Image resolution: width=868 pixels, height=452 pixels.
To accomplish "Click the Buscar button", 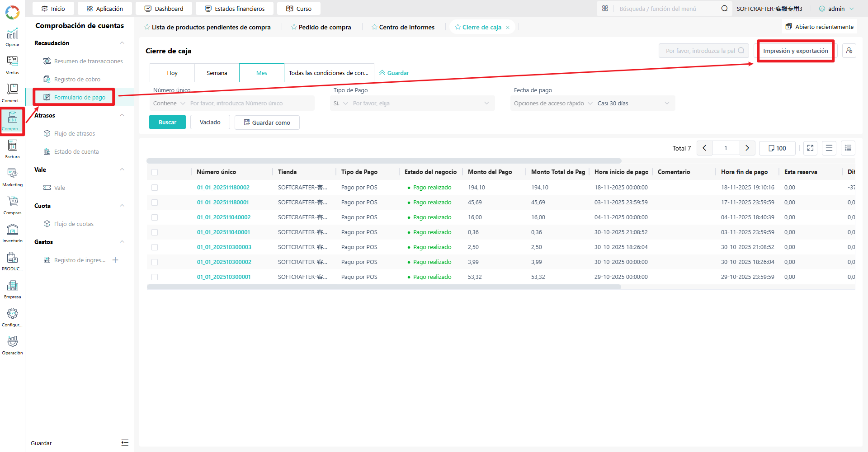I will tap(167, 122).
